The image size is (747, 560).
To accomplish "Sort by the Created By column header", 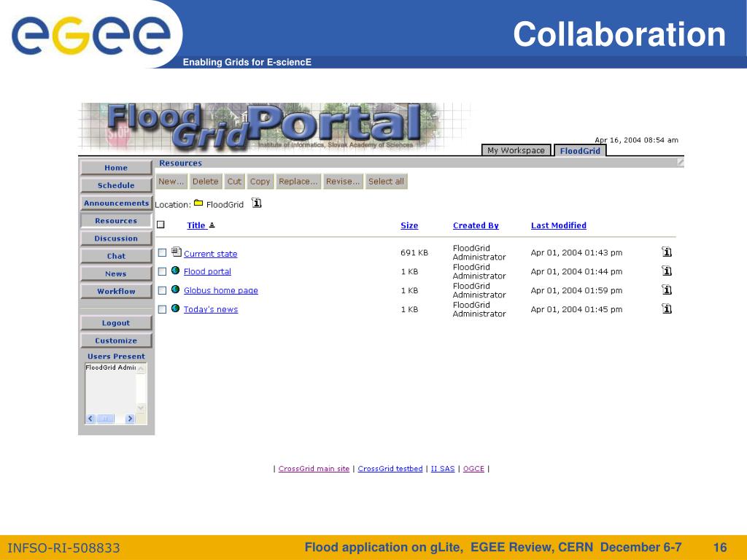I will coord(476,225).
